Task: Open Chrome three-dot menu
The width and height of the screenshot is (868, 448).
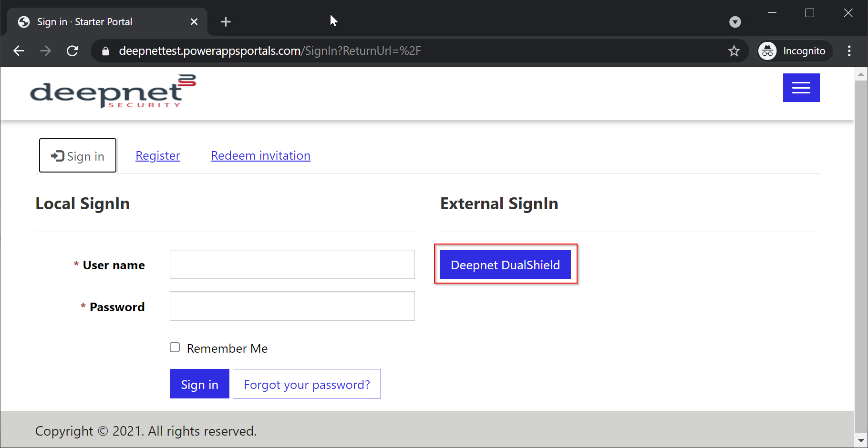Action: pos(849,51)
